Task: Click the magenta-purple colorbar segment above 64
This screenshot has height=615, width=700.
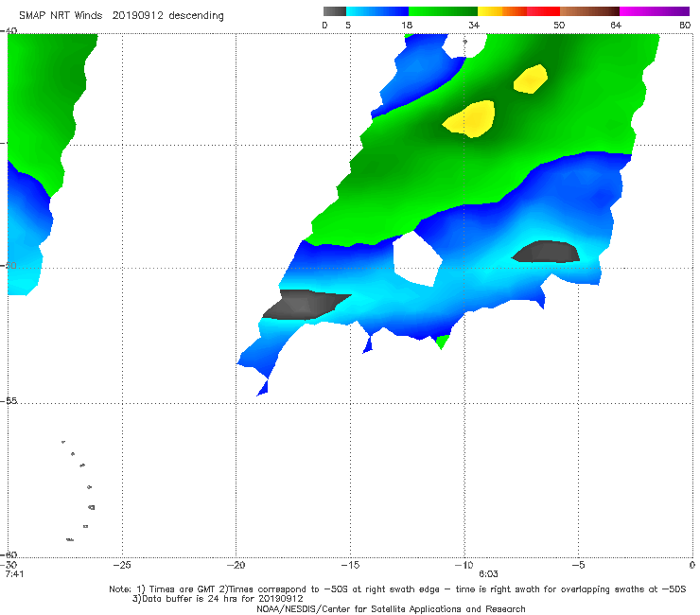Action: [655, 11]
